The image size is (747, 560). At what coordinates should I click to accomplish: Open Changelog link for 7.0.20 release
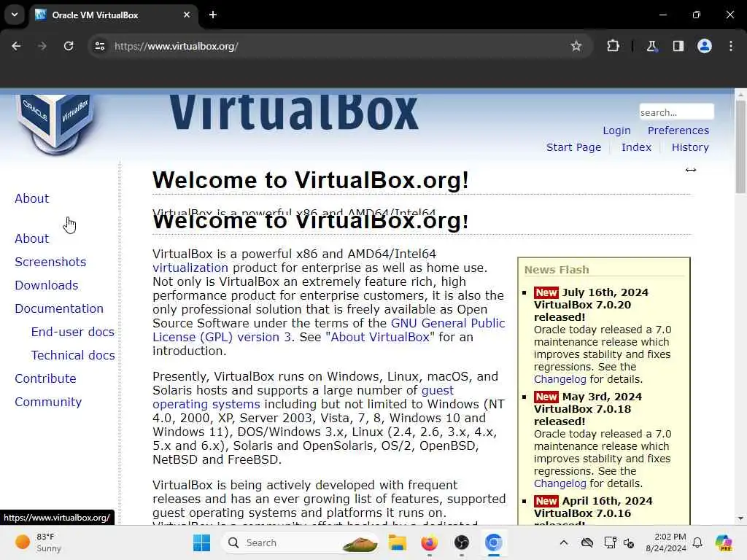tap(560, 379)
